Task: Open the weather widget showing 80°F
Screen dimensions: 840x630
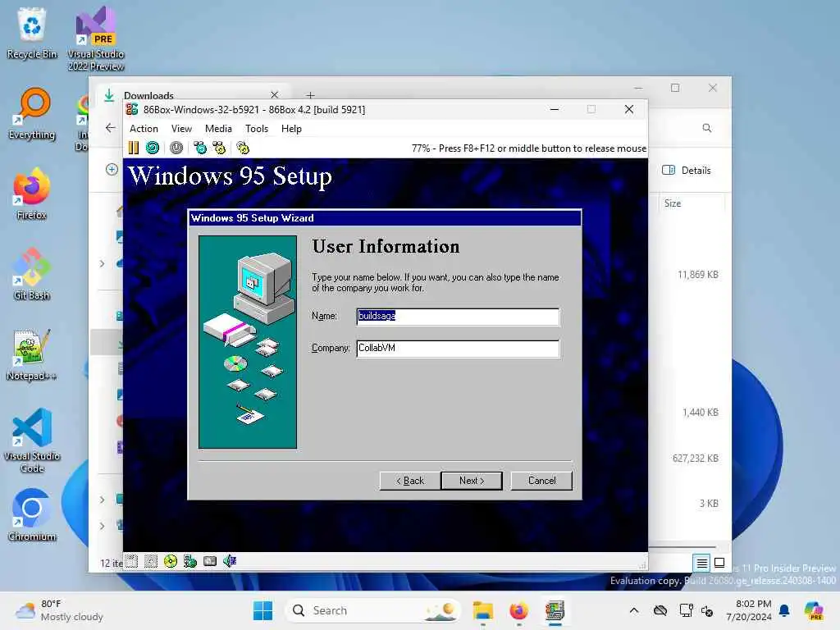Action: [59, 610]
